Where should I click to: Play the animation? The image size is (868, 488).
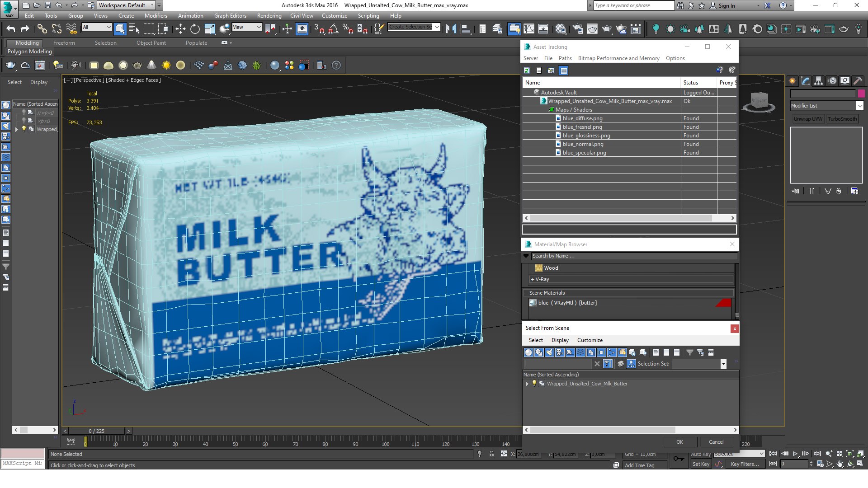click(x=795, y=454)
